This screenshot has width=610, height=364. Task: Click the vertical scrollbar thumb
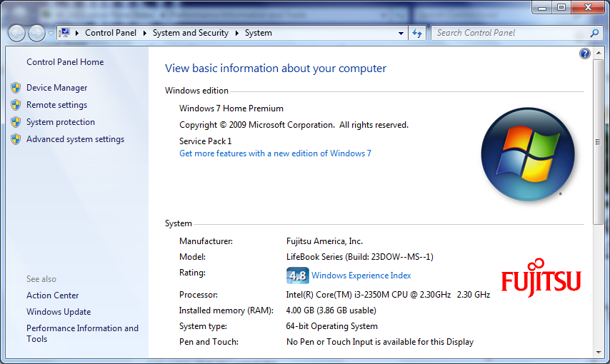(598, 143)
